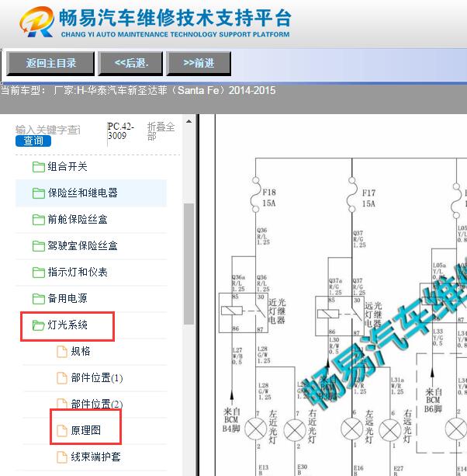Open the folder icon beside 组合开关
This screenshot has width=467, height=476.
coord(39,167)
